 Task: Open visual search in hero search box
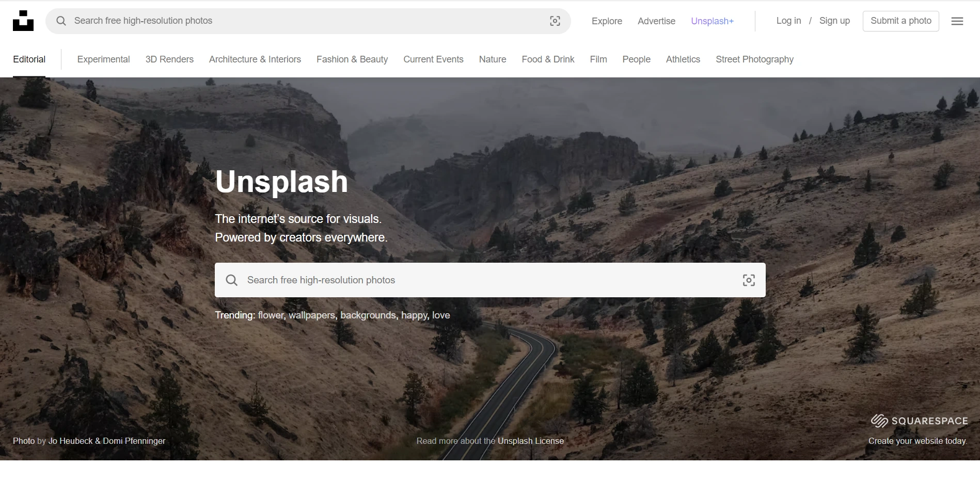[749, 280]
